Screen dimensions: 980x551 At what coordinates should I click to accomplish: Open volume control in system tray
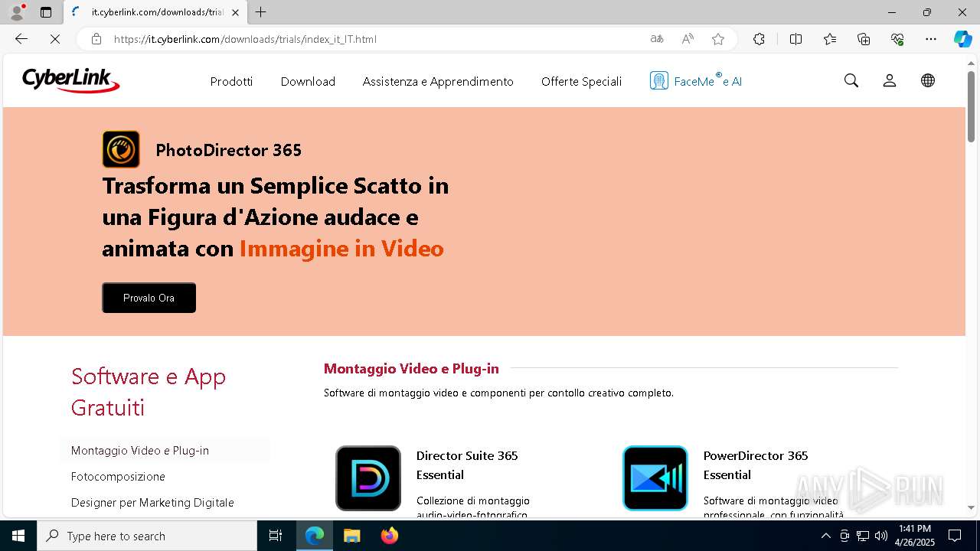click(x=881, y=536)
